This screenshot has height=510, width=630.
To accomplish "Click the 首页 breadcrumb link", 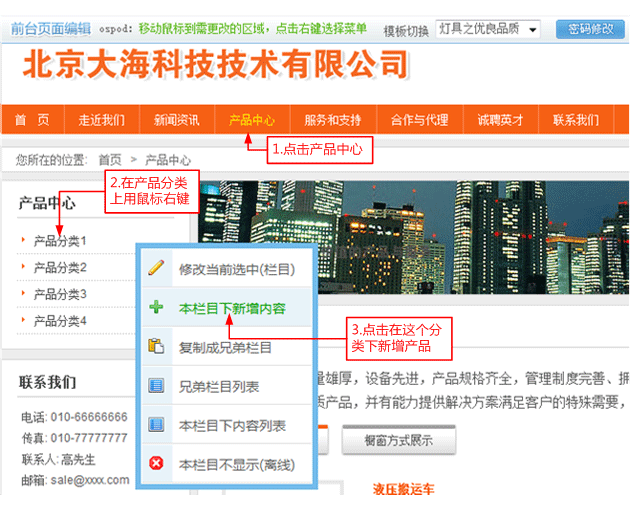I will (110, 159).
